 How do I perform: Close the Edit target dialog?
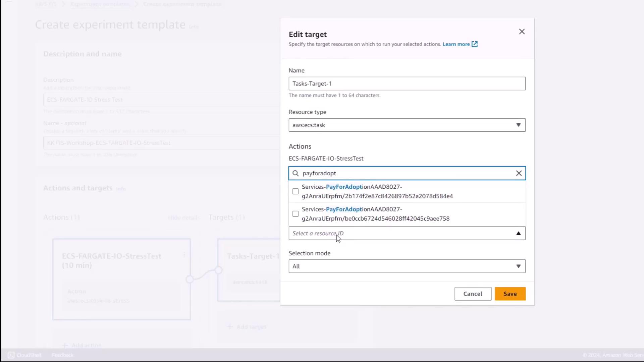522,32
